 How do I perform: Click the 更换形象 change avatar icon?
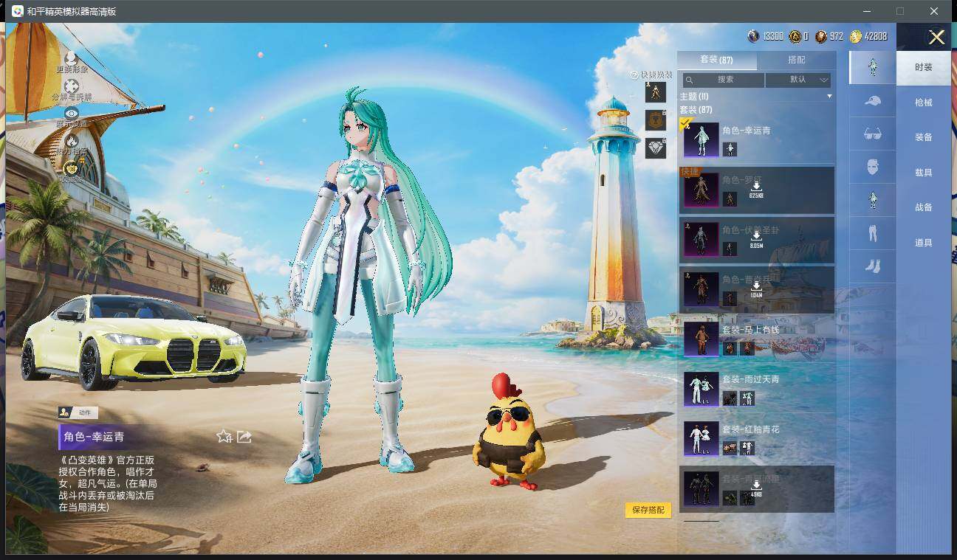[72, 58]
